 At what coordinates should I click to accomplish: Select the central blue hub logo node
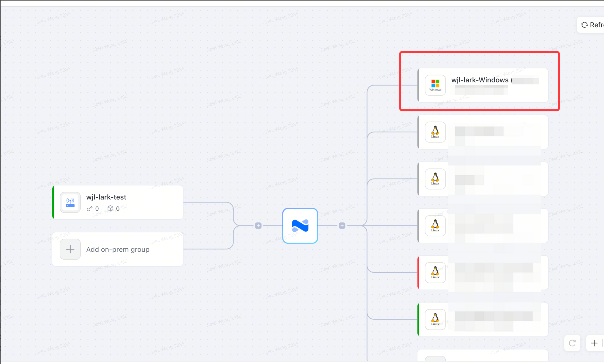coord(300,226)
